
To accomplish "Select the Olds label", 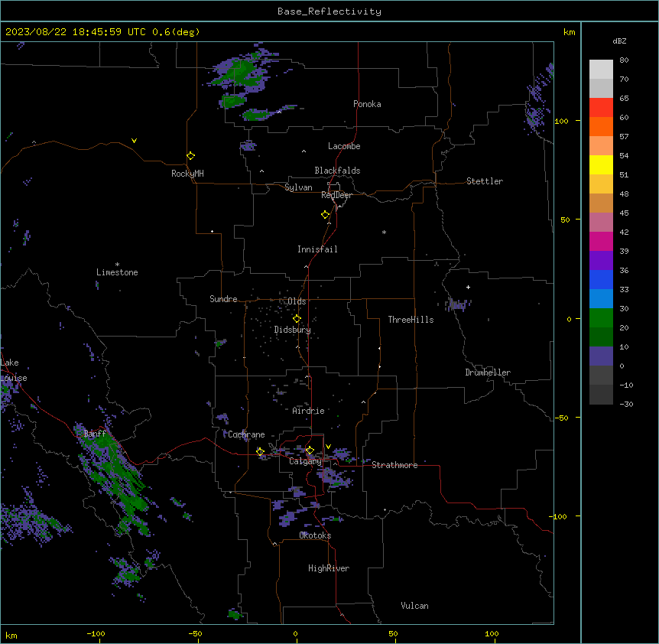I will (x=297, y=301).
